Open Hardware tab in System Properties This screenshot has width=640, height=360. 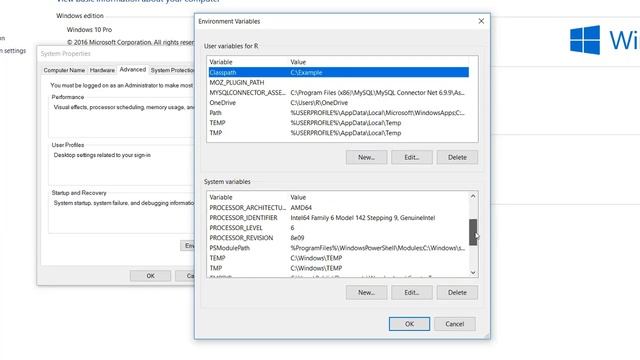102,70
